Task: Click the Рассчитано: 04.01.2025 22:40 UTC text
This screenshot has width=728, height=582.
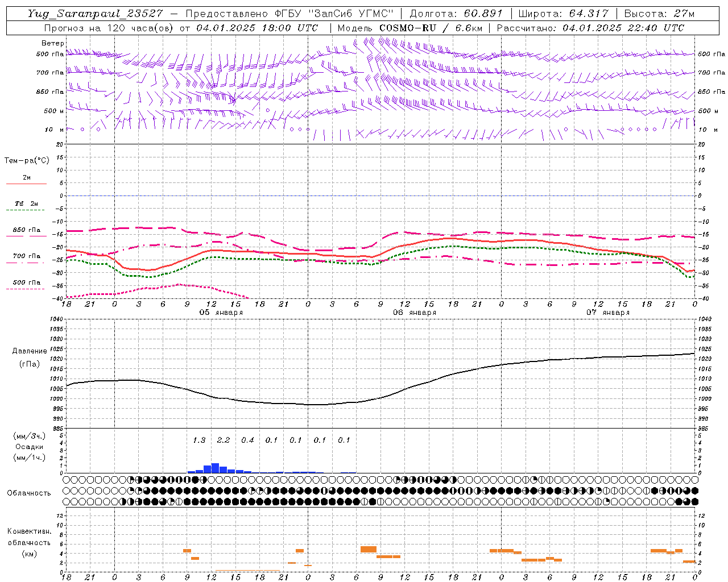Action: point(590,28)
